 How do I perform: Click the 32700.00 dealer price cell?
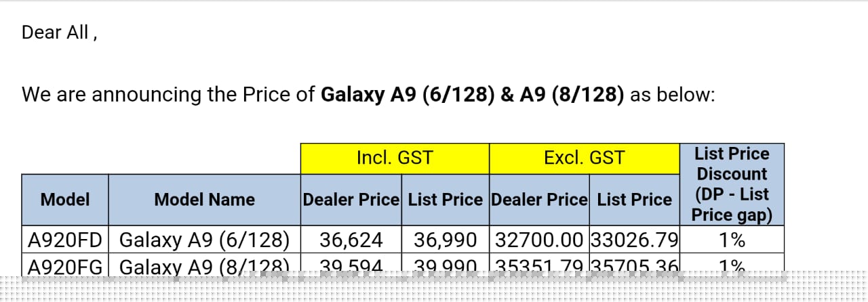[x=539, y=240]
